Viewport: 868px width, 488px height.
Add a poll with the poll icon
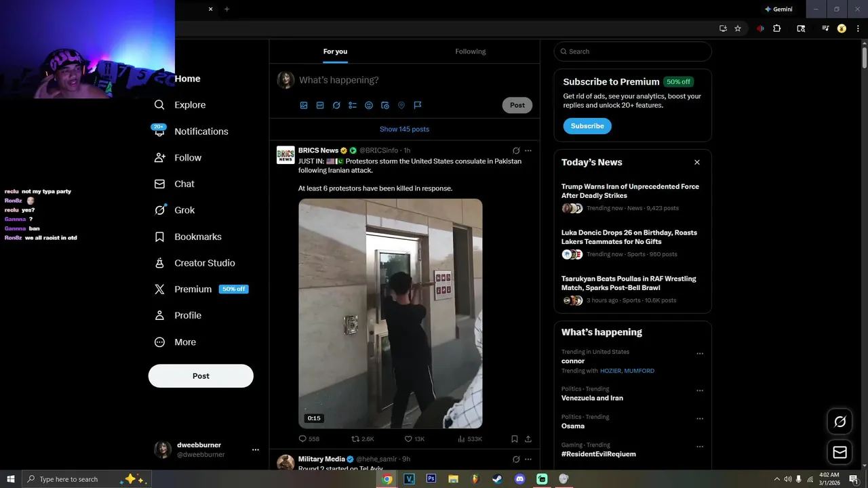click(x=353, y=105)
